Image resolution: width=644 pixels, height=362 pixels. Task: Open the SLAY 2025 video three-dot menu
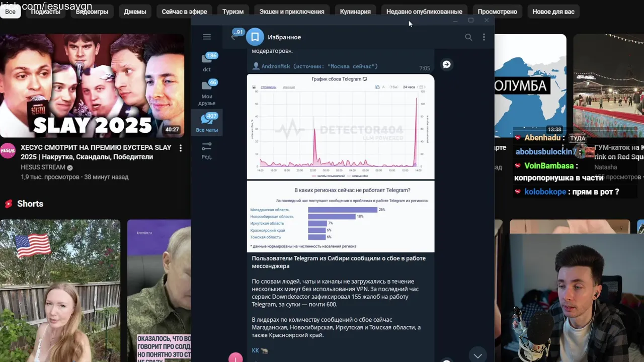pos(181,148)
